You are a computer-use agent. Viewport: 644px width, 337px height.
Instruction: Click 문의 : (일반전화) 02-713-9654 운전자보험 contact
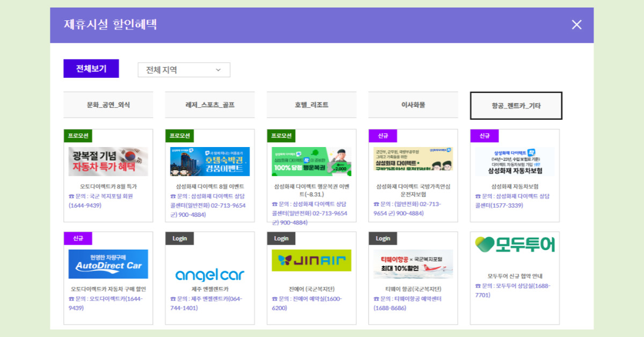click(407, 208)
